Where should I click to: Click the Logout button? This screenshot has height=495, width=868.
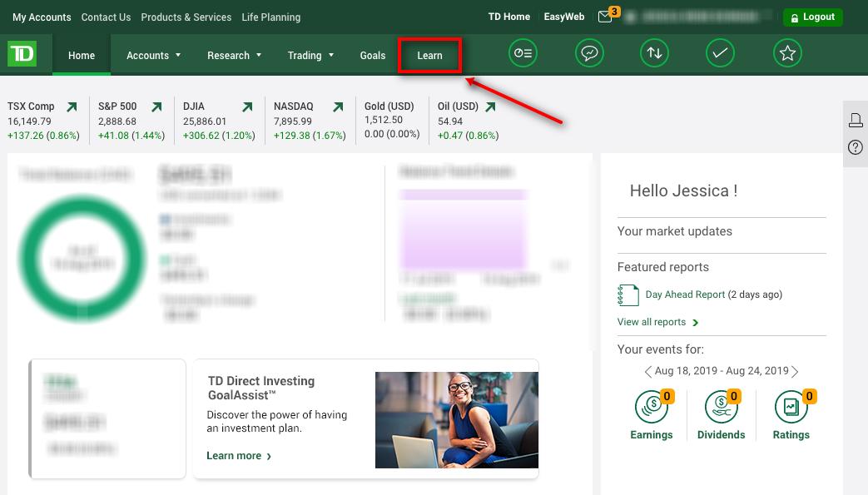(813, 17)
